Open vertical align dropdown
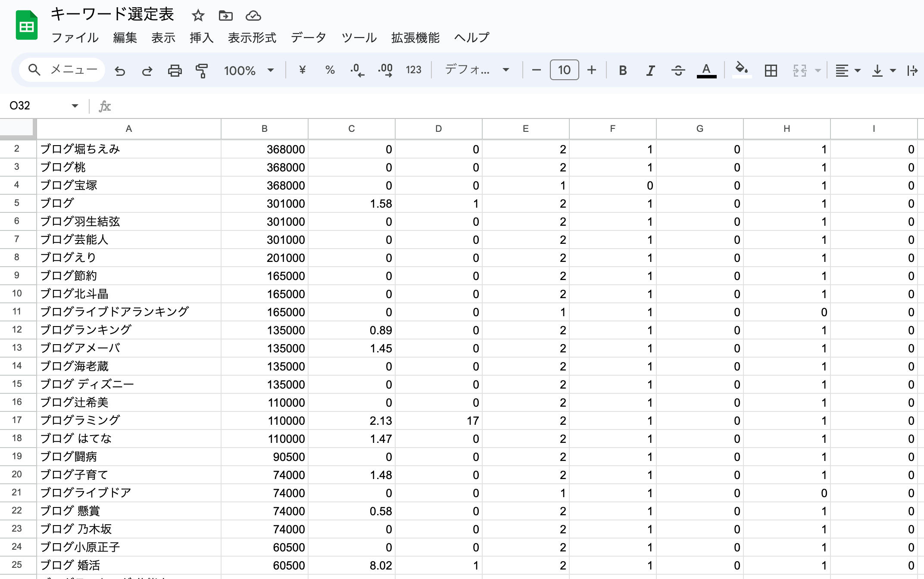The height and width of the screenshot is (579, 924). coord(883,70)
